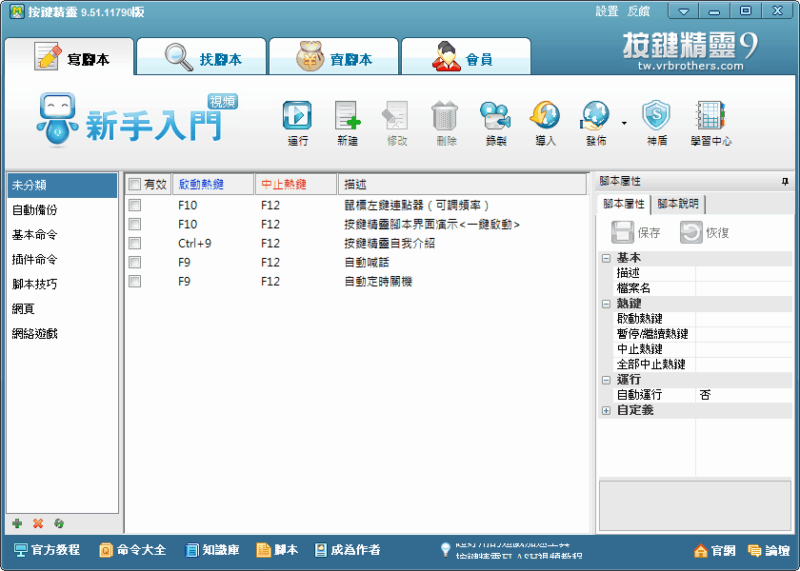Enable 自動喊話 script checkbox
The image size is (800, 571).
tap(135, 262)
